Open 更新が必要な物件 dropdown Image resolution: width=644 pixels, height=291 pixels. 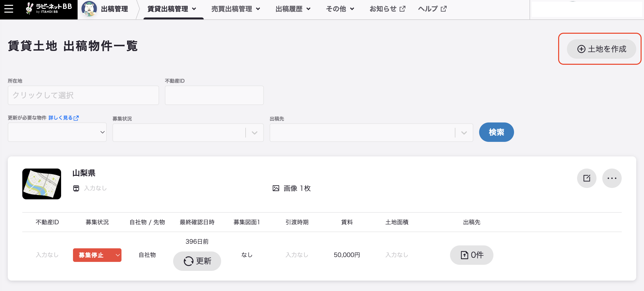(x=57, y=132)
